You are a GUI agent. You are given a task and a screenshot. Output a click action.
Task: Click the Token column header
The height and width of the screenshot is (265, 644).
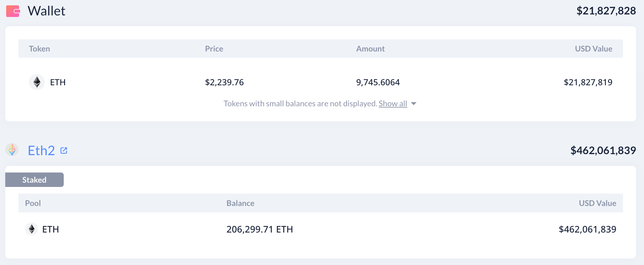coord(39,49)
